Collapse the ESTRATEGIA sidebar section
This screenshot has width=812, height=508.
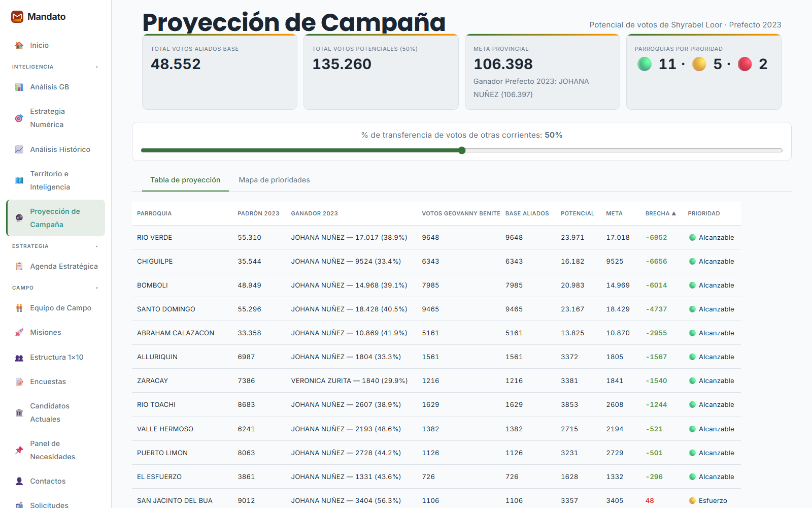97,246
